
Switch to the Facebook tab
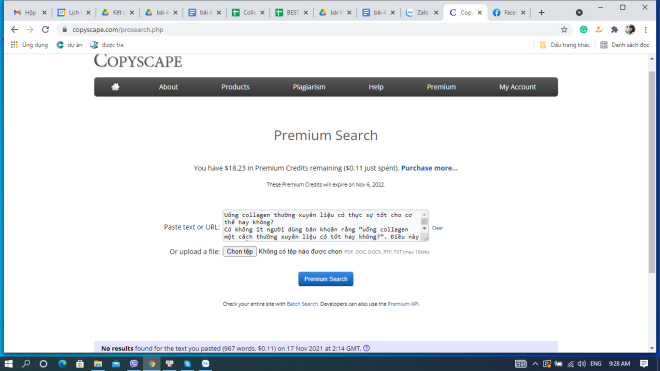click(509, 13)
